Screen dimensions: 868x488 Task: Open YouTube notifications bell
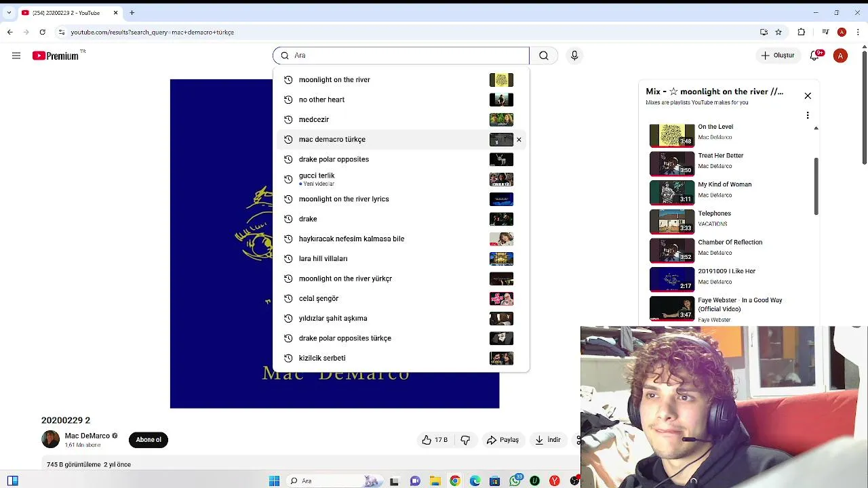(x=815, y=56)
